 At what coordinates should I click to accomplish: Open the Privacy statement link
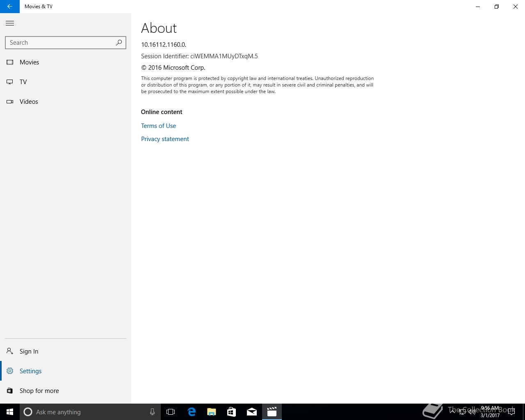(165, 139)
